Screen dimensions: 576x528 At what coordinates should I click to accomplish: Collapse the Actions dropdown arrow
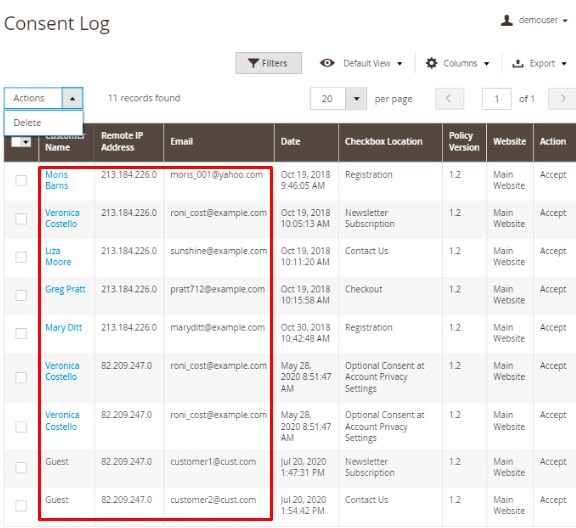click(x=72, y=98)
